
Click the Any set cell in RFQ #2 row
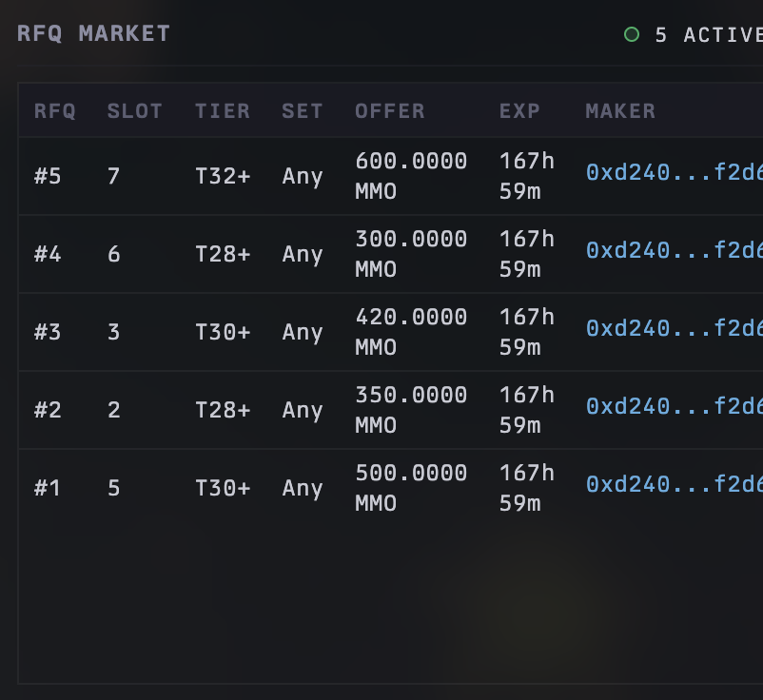pos(303,411)
